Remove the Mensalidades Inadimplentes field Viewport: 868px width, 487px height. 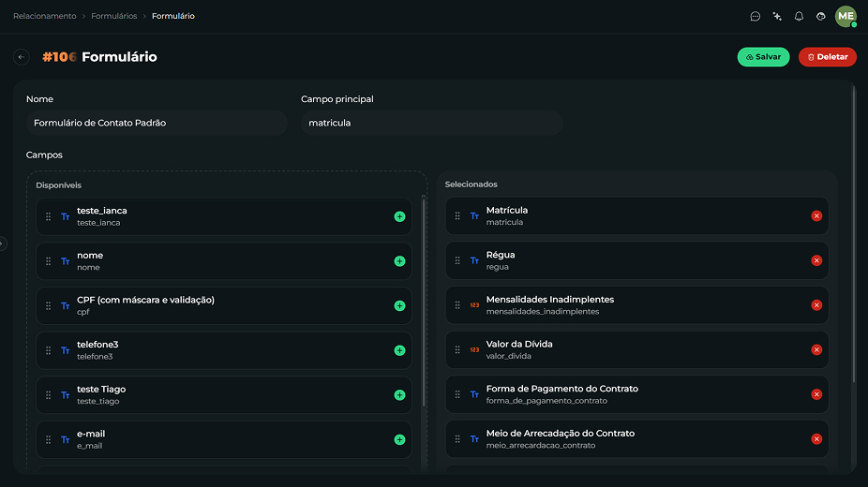[x=816, y=305]
